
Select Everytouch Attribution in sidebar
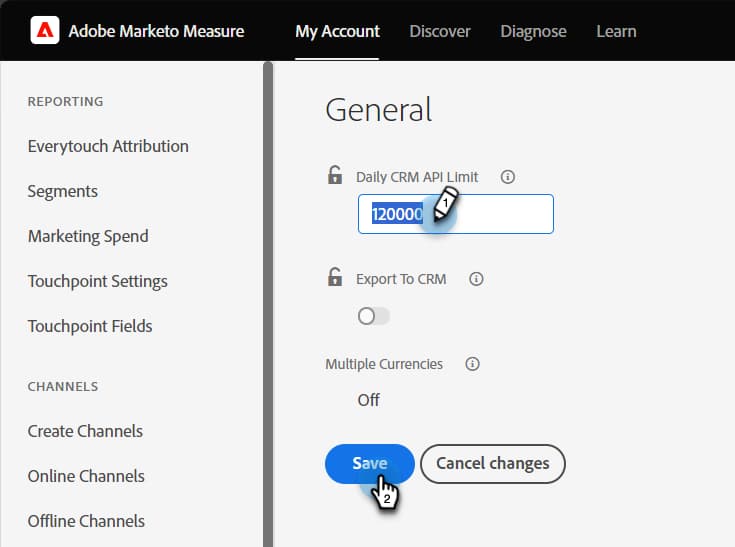(x=108, y=146)
